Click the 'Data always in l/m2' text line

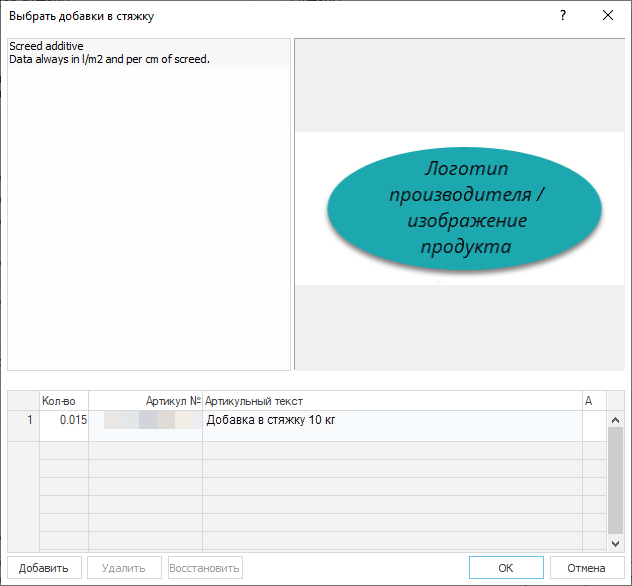pyautogui.click(x=109, y=59)
